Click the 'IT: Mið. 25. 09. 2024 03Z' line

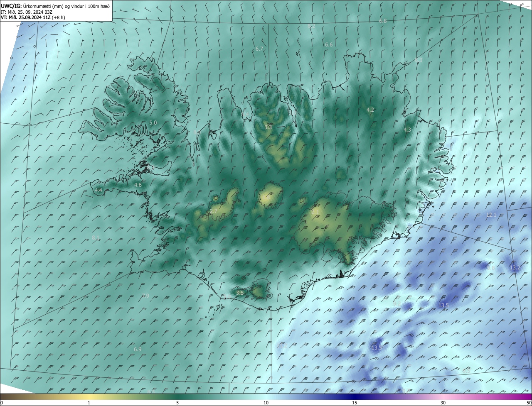26,12
